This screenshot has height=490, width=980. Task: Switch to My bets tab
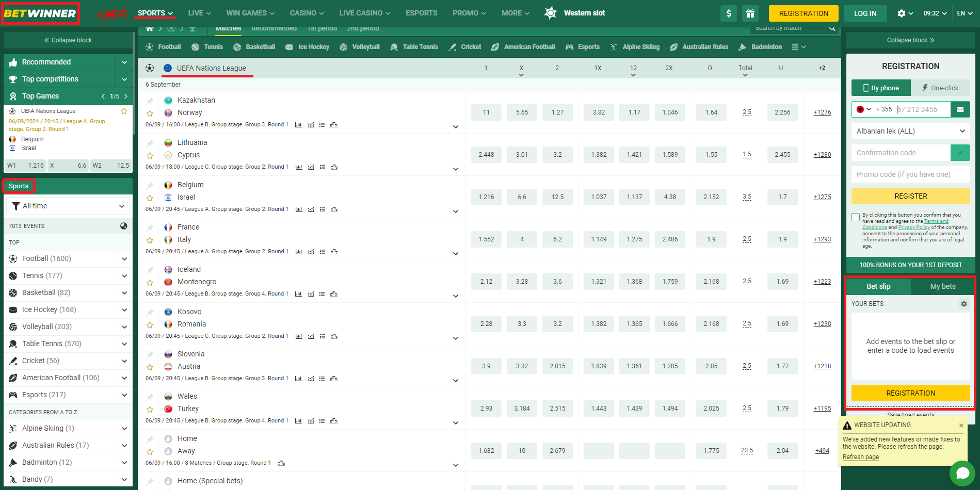[943, 286]
